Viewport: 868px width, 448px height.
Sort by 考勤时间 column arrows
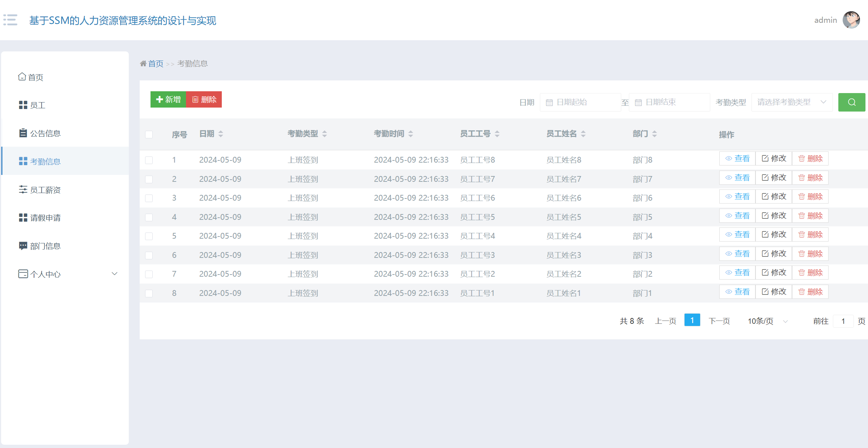(411, 134)
